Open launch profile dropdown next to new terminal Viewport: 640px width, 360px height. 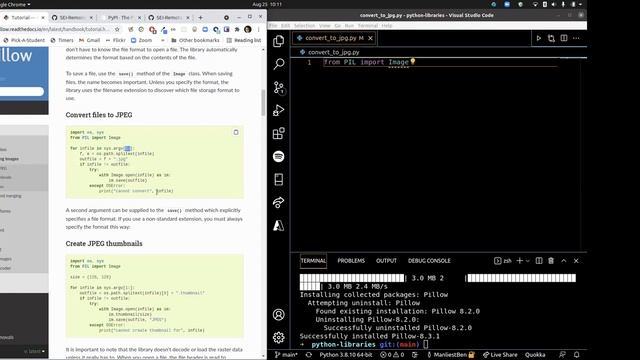[x=528, y=260]
